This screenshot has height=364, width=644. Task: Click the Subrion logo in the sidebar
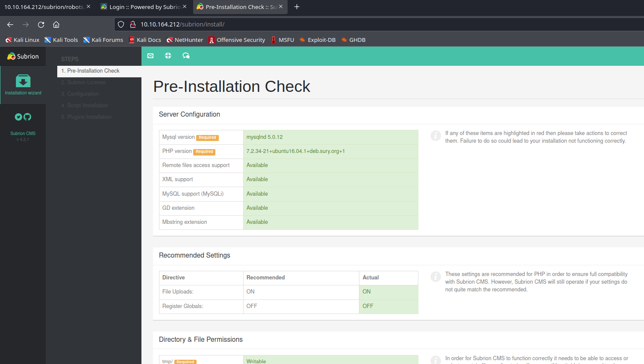pos(23,56)
